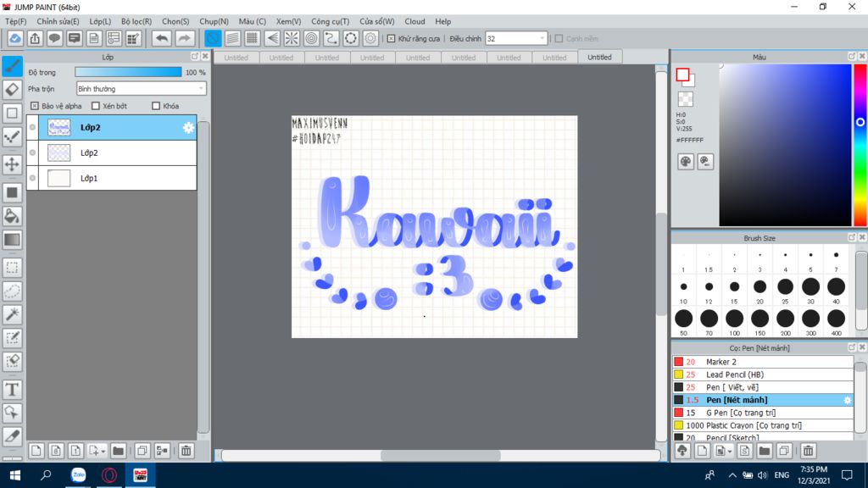Toggle Khử răng cưa checkbox
Screen dimensions: 868x488
391,39
